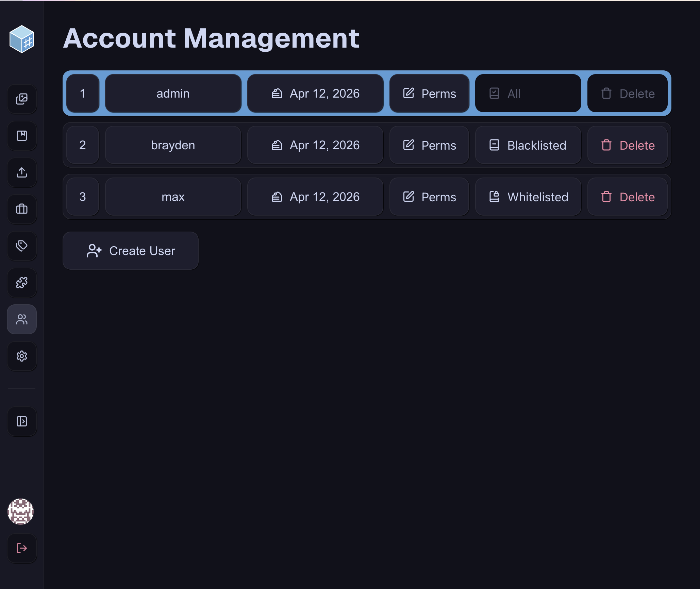Open the plugins puzzle icon
Screen dimensions: 700x589
point(22,283)
